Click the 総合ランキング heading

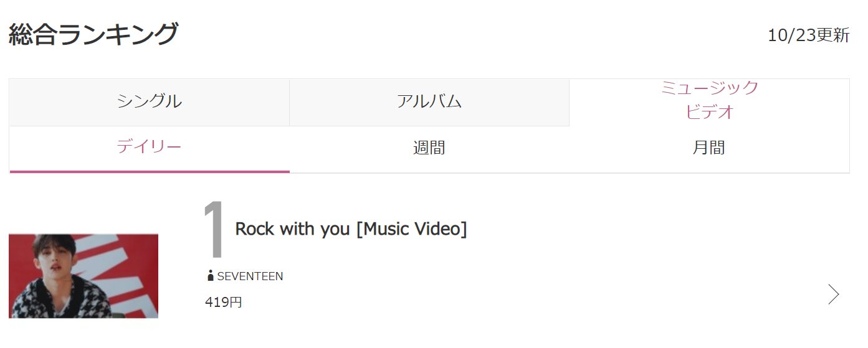(93, 34)
